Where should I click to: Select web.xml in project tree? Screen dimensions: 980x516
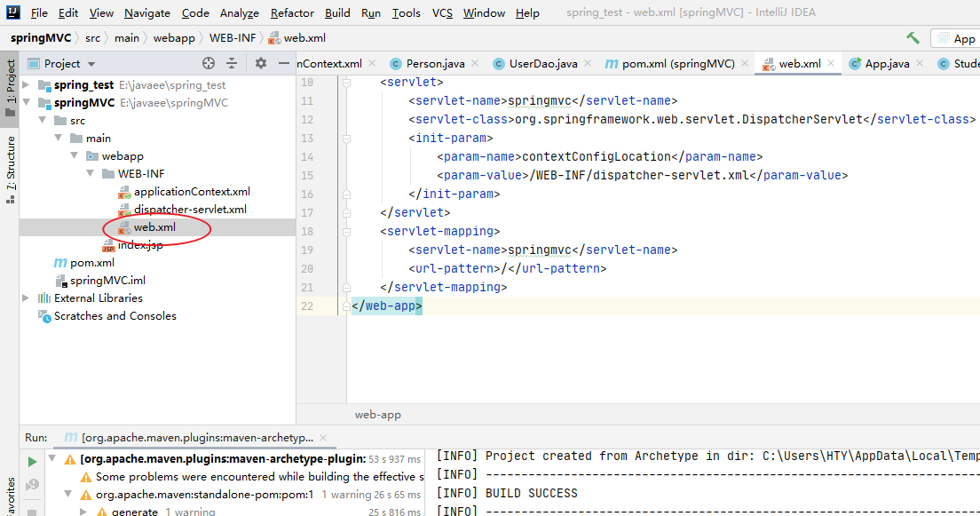click(154, 227)
